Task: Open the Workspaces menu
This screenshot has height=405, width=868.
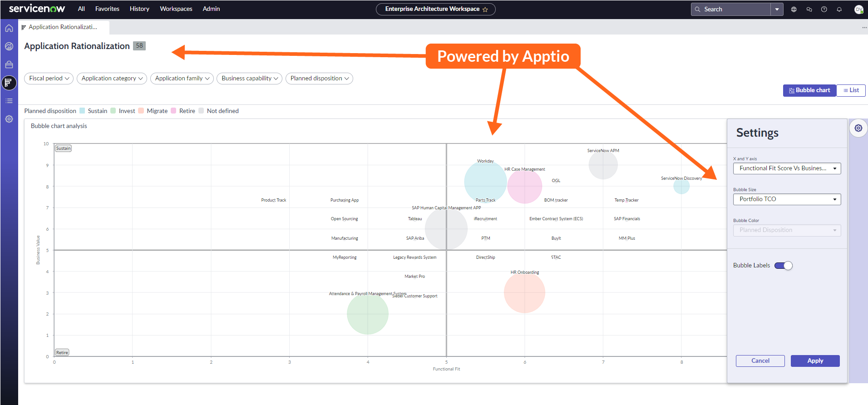Action: pyautogui.click(x=176, y=9)
